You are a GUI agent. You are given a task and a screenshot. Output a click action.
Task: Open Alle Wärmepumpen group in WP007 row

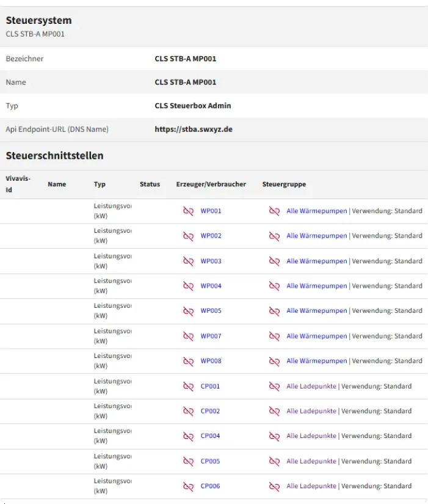317,336
